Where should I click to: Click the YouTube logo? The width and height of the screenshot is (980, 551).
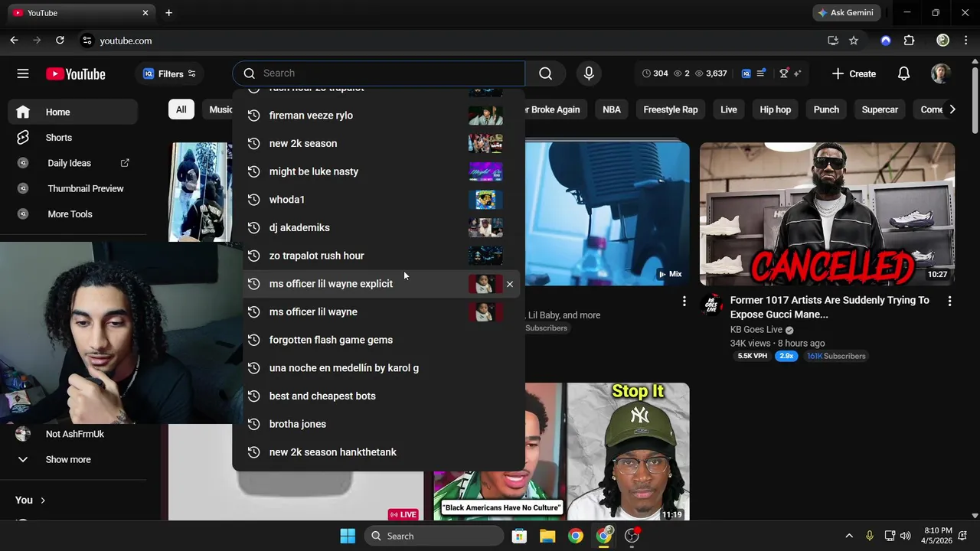point(76,73)
